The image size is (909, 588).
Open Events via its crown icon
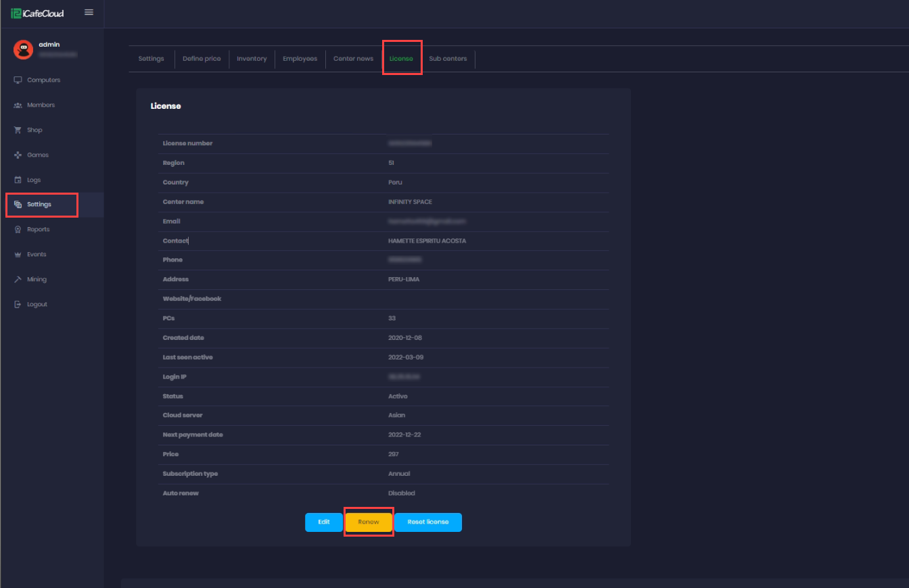coord(18,254)
